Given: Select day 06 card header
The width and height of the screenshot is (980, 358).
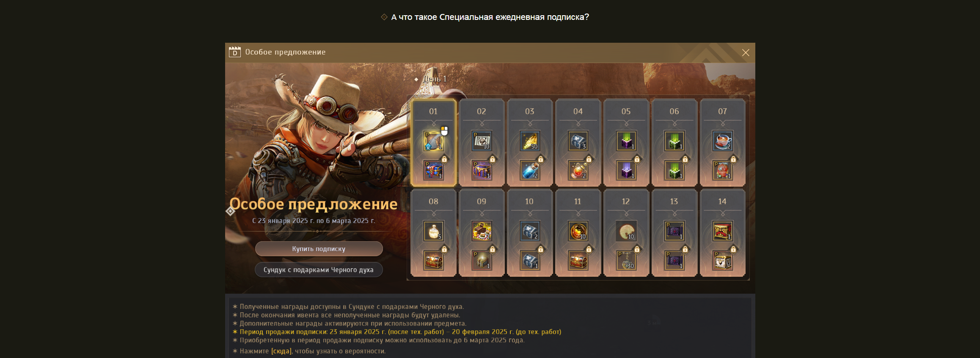Looking at the screenshot, I should pyautogui.click(x=674, y=111).
